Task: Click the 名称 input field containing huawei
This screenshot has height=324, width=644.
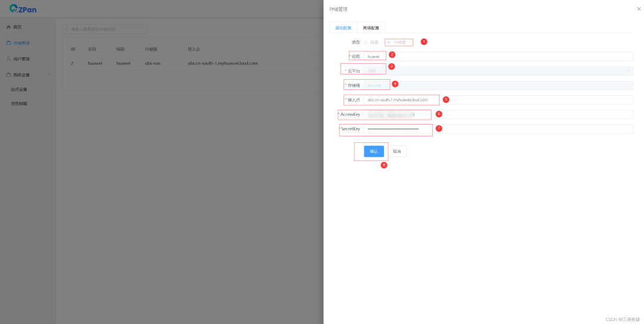Action: click(x=498, y=57)
